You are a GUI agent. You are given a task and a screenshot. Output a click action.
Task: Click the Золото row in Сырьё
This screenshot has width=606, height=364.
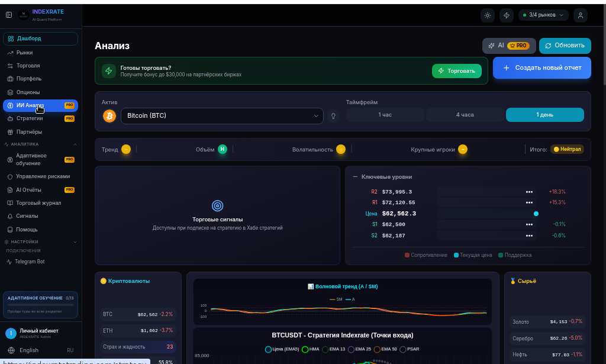tap(547, 321)
